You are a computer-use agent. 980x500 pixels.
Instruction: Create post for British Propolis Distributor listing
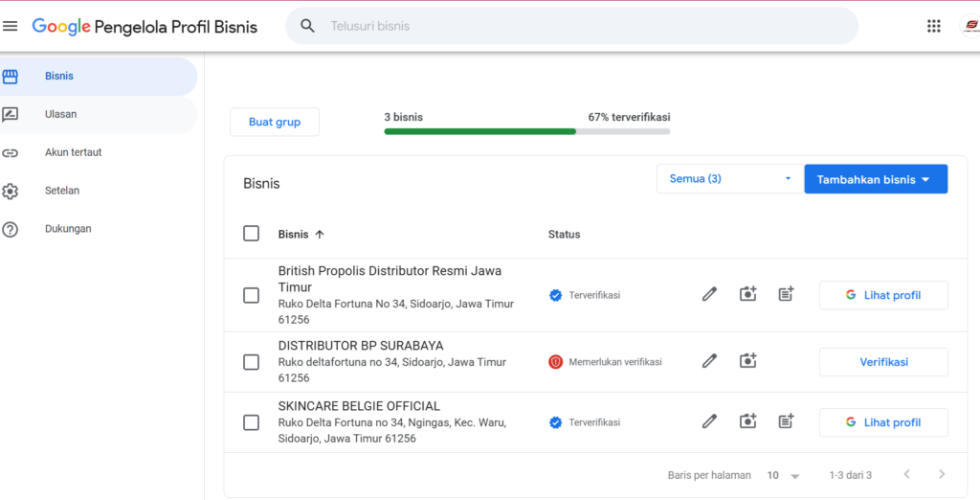786,295
